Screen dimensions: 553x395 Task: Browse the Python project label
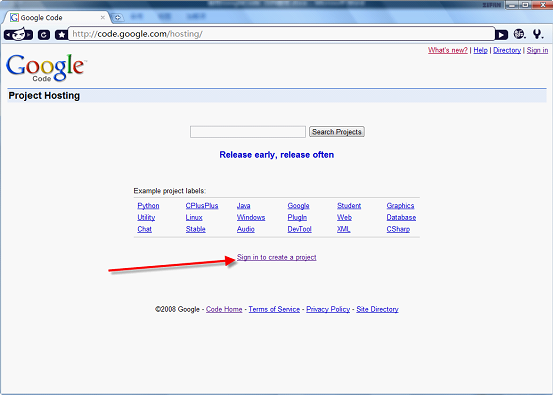148,206
